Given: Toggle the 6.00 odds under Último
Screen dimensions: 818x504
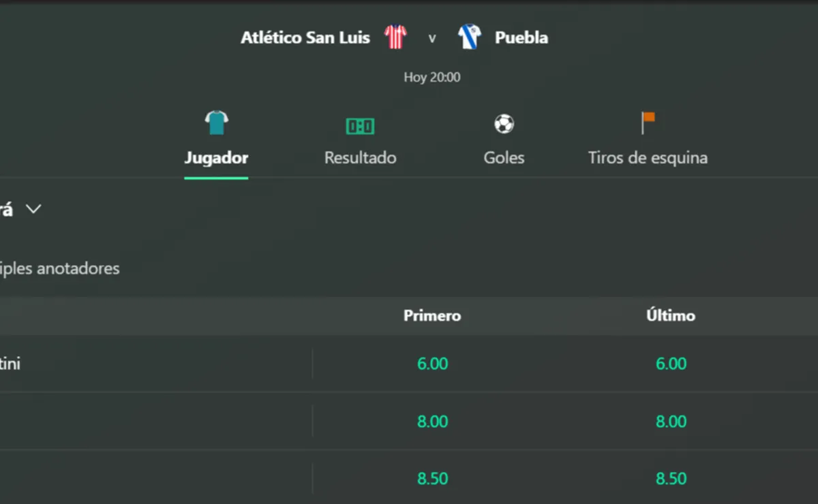Looking at the screenshot, I should (x=671, y=364).
